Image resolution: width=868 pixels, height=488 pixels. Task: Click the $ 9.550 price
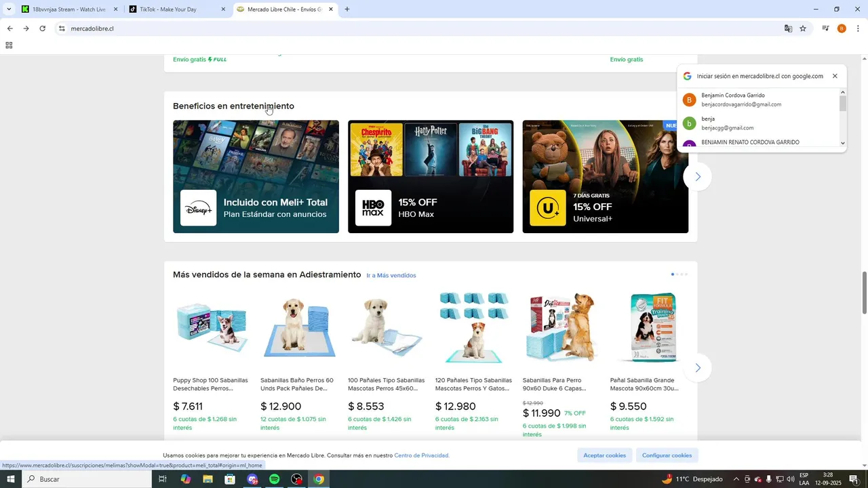pos(629,407)
